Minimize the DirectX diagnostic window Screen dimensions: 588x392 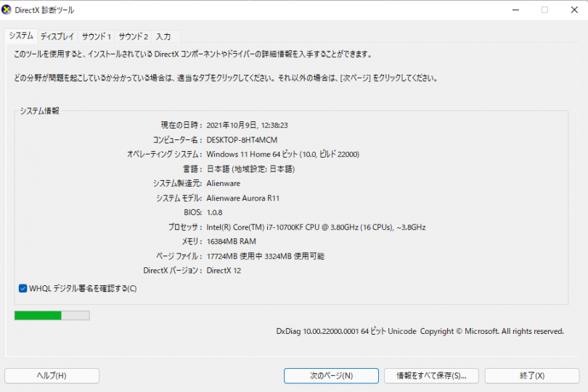point(516,10)
